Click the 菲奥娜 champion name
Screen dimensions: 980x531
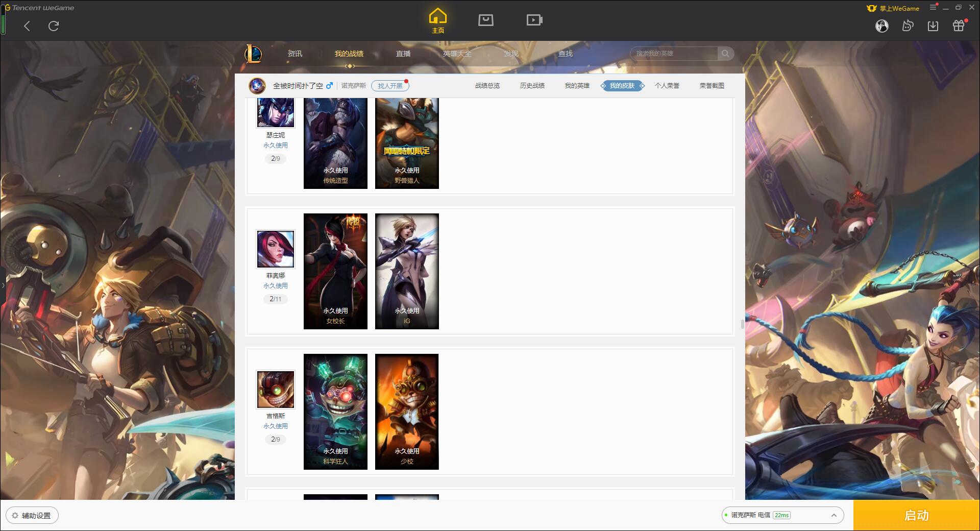(x=276, y=276)
